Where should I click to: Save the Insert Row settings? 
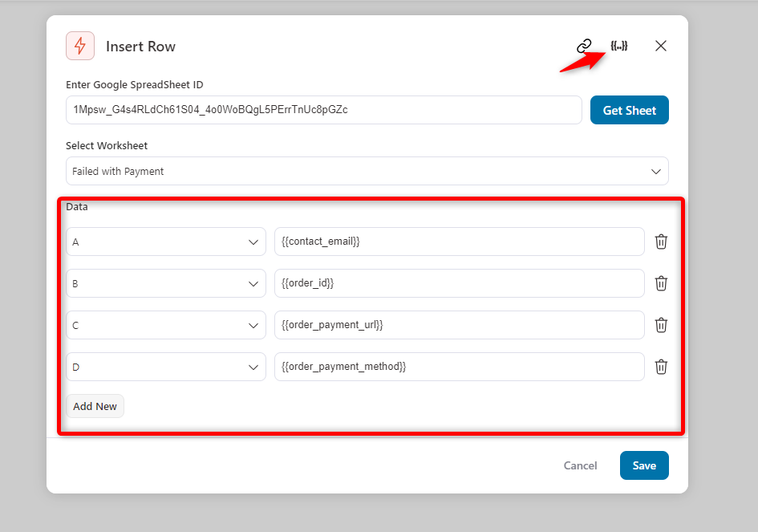pos(644,465)
